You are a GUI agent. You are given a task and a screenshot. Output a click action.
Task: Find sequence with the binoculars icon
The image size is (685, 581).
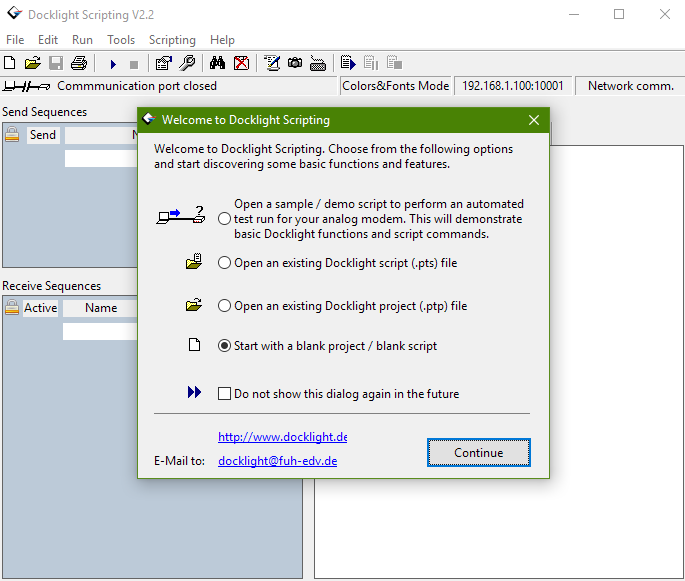tap(217, 63)
